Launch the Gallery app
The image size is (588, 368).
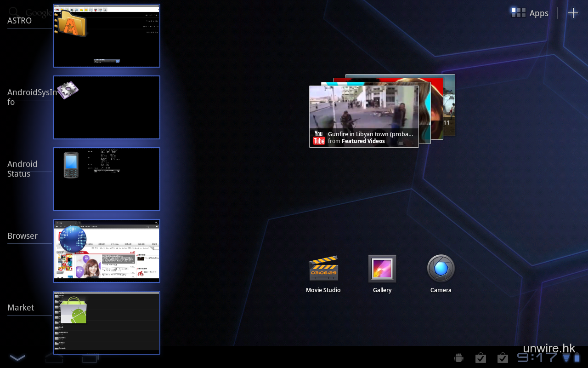(382, 269)
